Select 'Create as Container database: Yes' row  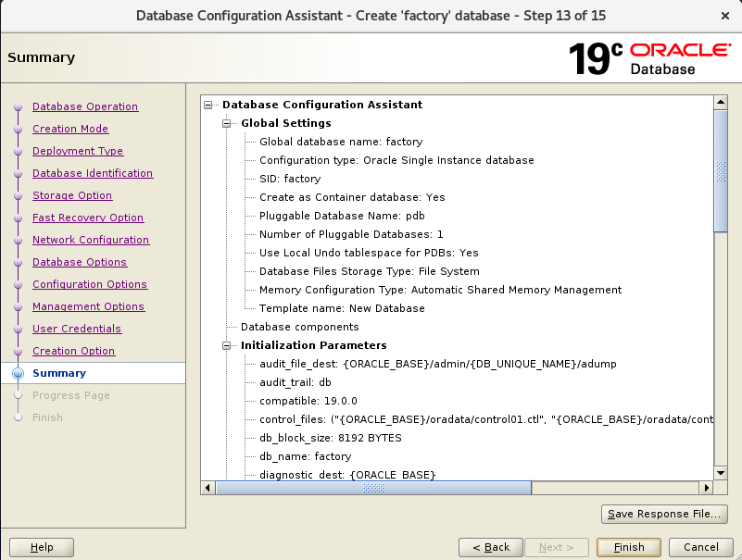coord(352,197)
